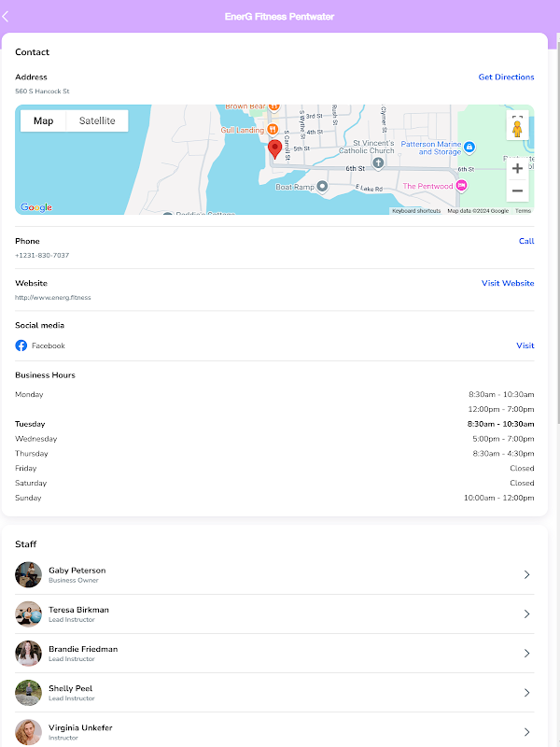Viewport: 560px width, 747px height.
Task: Click Call link for phone
Action: pos(526,241)
